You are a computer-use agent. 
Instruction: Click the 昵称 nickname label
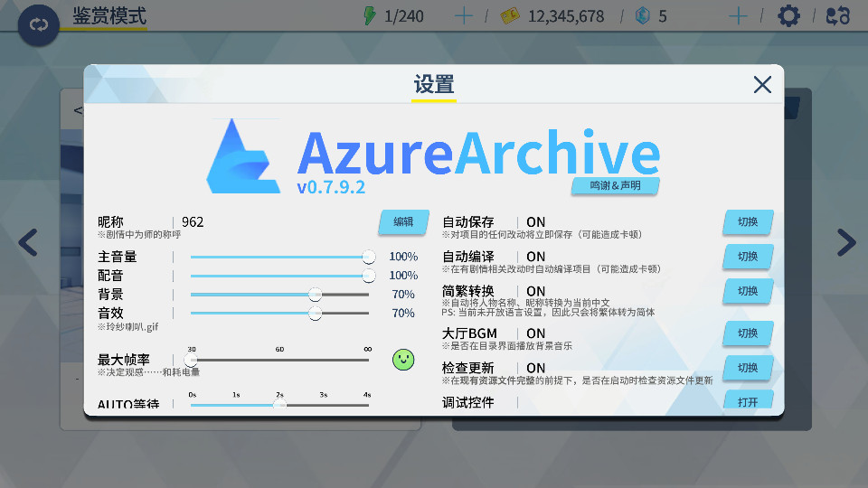110,222
